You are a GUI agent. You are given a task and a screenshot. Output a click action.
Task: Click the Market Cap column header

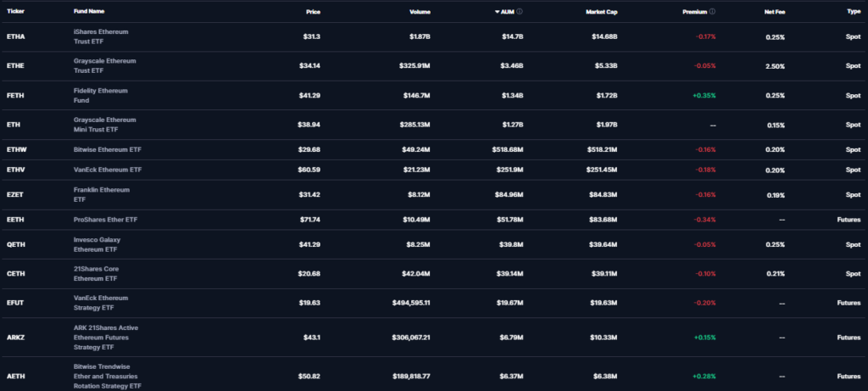(601, 12)
